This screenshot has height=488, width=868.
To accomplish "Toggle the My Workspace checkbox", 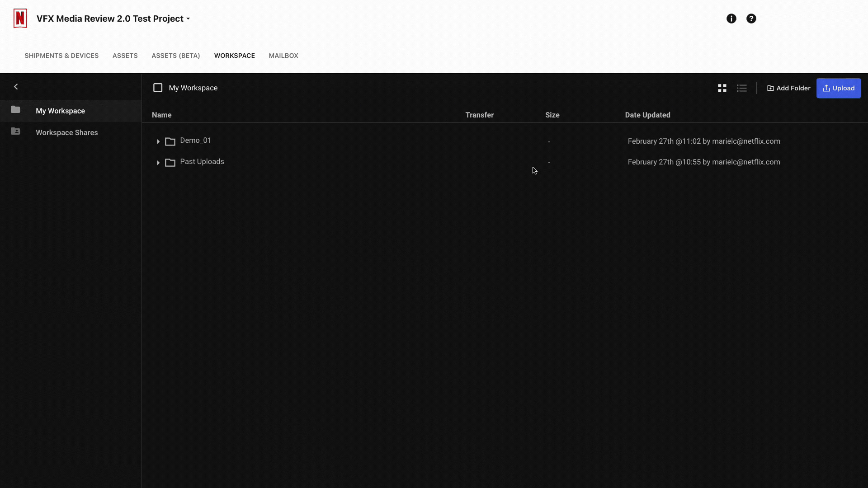I will click(x=157, y=88).
